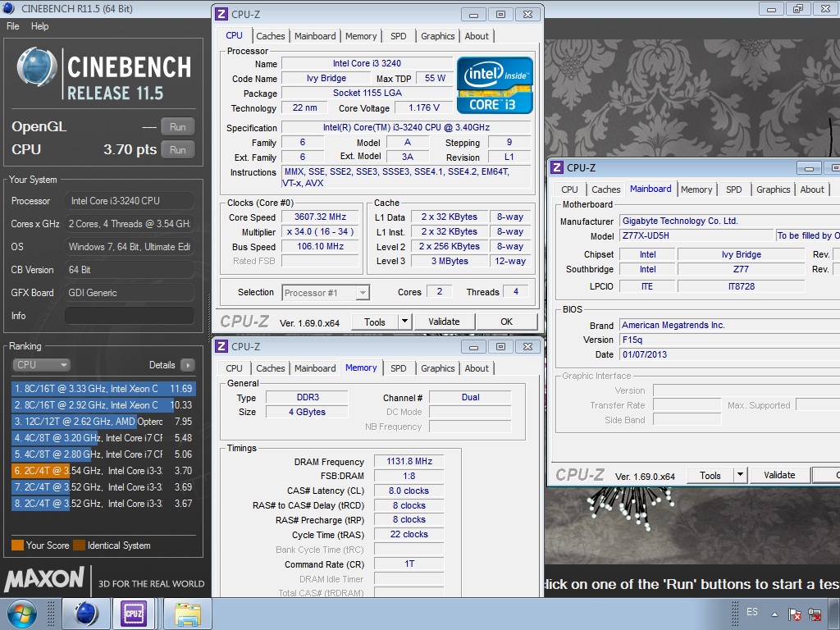
Task: Open the File menu in Cinebench
Action: (13, 26)
